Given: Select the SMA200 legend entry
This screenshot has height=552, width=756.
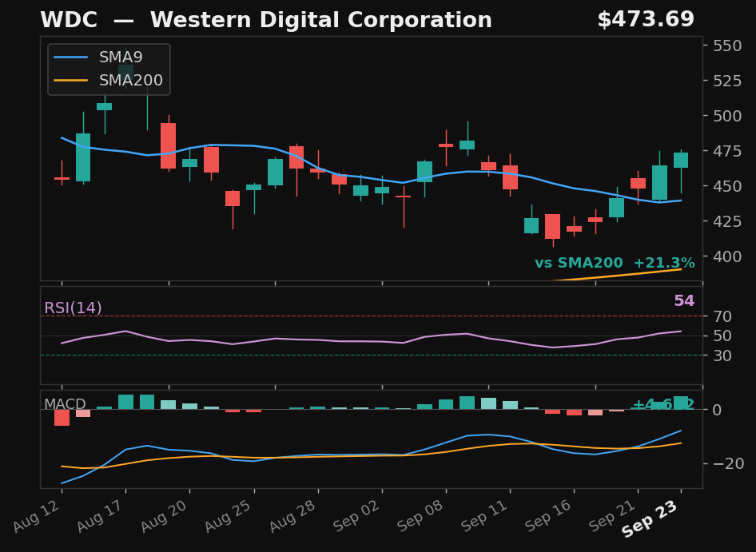Looking at the screenshot, I should pyautogui.click(x=109, y=80).
